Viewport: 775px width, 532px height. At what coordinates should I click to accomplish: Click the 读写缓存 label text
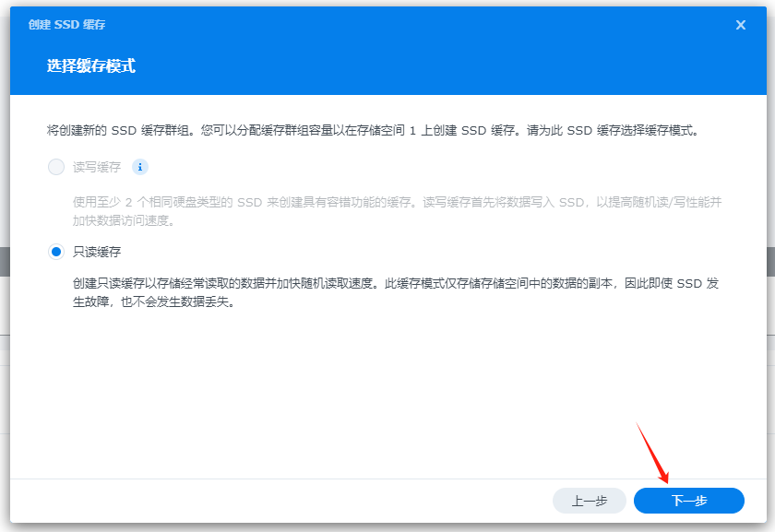click(97, 168)
